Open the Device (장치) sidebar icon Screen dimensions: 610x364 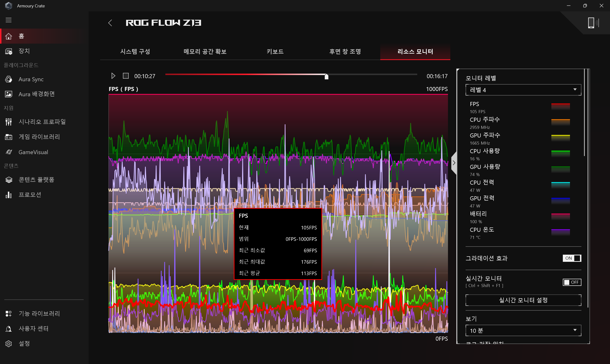point(9,51)
